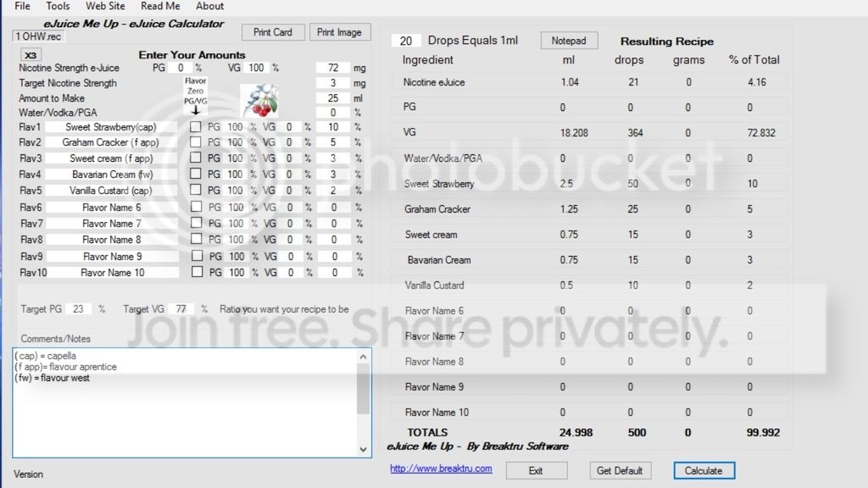
Task: Open the Read Me menu
Action: [160, 6]
